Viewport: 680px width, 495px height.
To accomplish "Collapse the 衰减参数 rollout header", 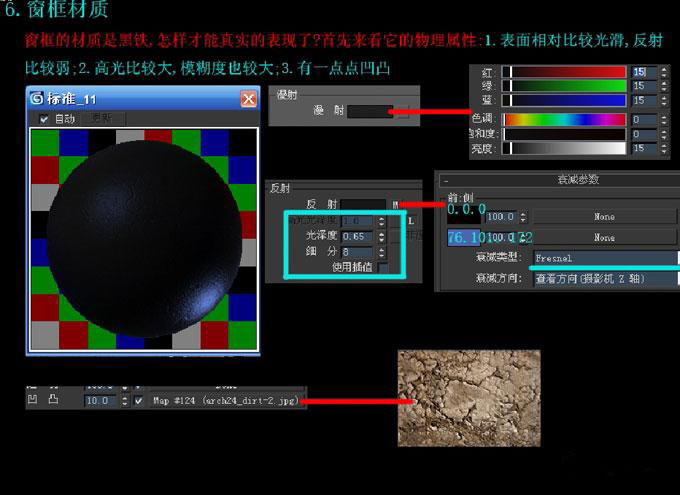I will pos(559,179).
